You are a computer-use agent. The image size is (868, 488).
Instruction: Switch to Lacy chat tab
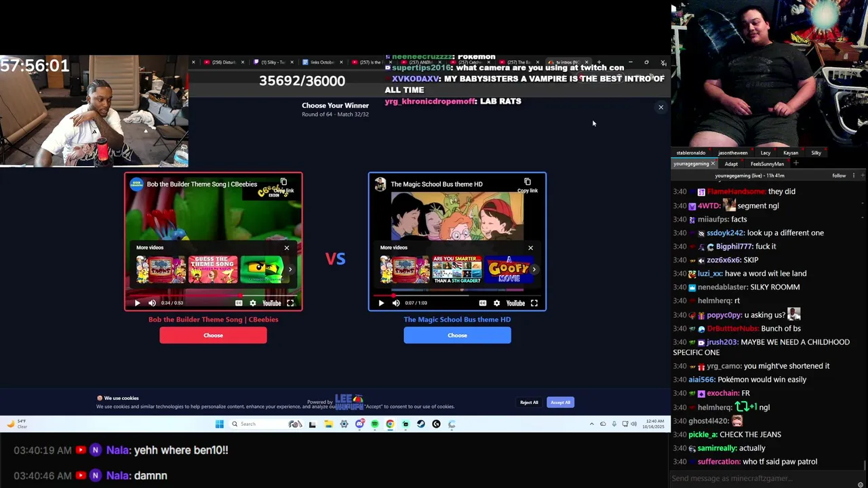point(766,152)
